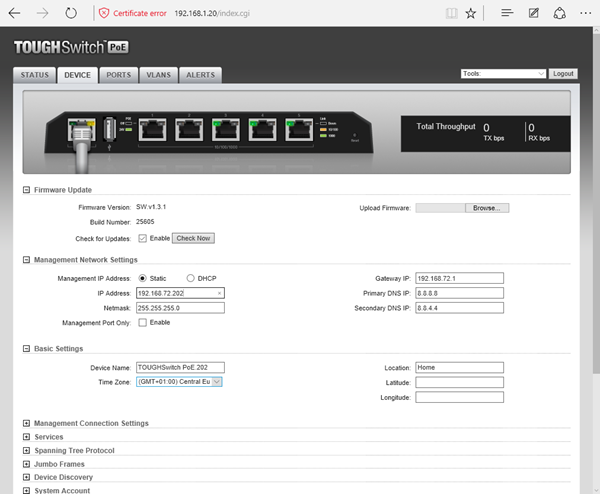The height and width of the screenshot is (494, 600).
Task: Open the Tools dropdown
Action: point(503,74)
